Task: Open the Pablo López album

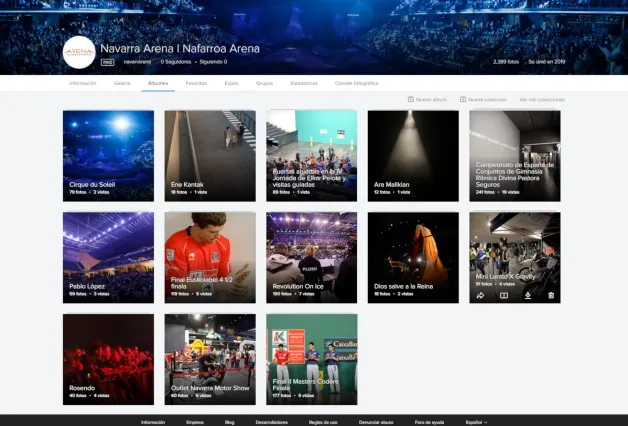Action: [x=108, y=257]
